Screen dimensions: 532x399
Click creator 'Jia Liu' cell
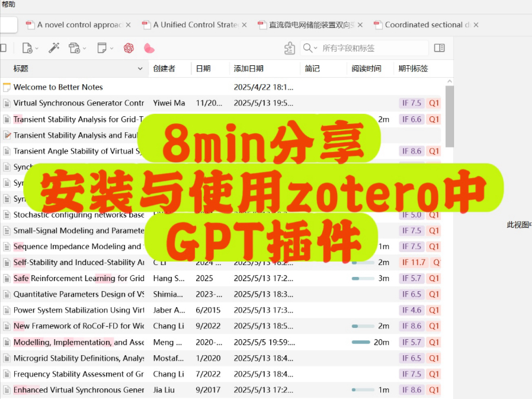[x=164, y=390]
